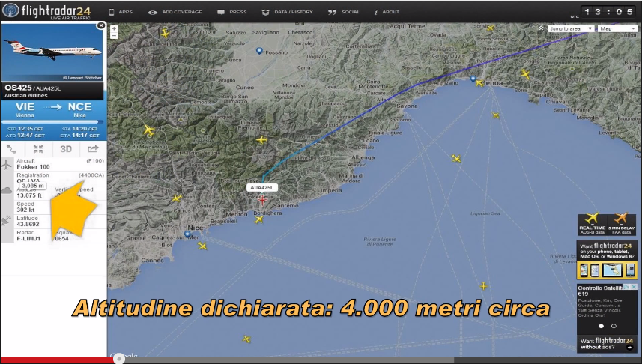642x364 pixels.
Task: Click the flightradar24 logo
Action: (46, 10)
